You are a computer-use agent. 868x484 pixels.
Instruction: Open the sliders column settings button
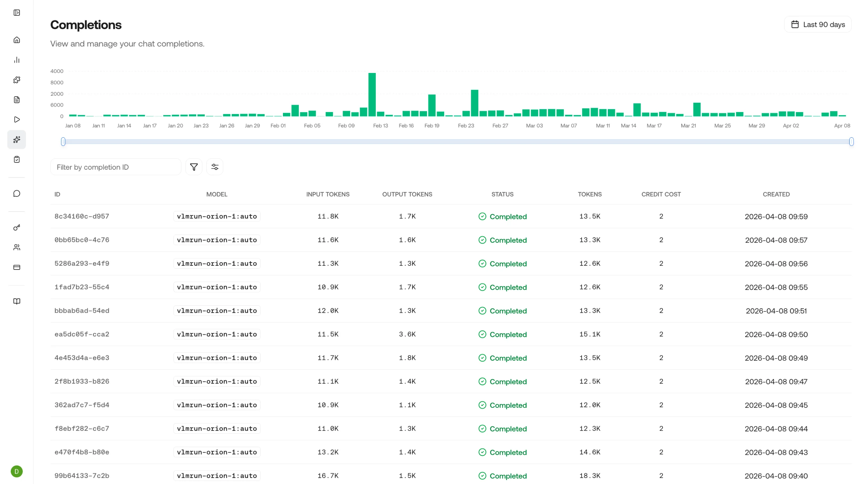point(215,167)
